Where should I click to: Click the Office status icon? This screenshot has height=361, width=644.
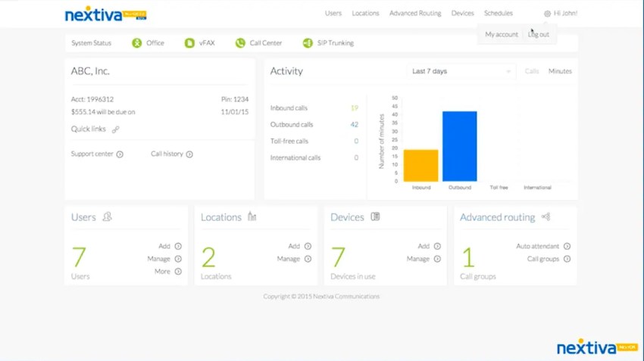[137, 42]
